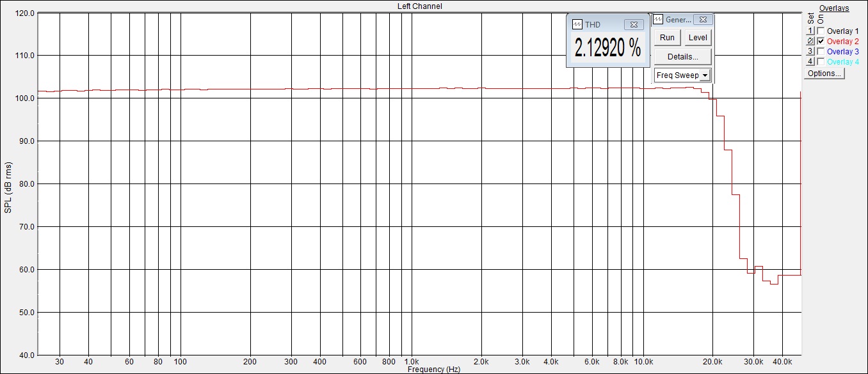Viewport: 868px width, 374px height.
Task: Click the generator Level button
Action: [697, 38]
